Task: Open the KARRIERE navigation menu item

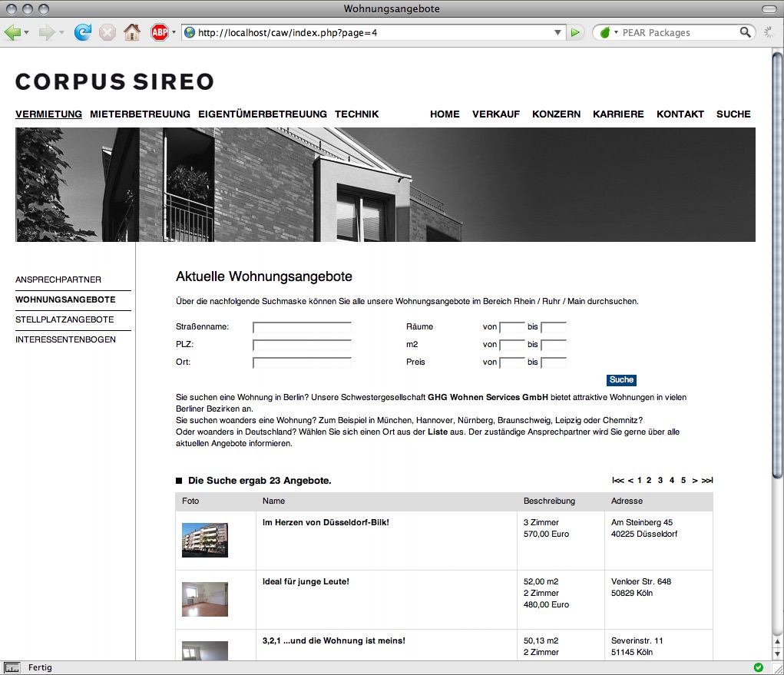Action: [x=618, y=114]
